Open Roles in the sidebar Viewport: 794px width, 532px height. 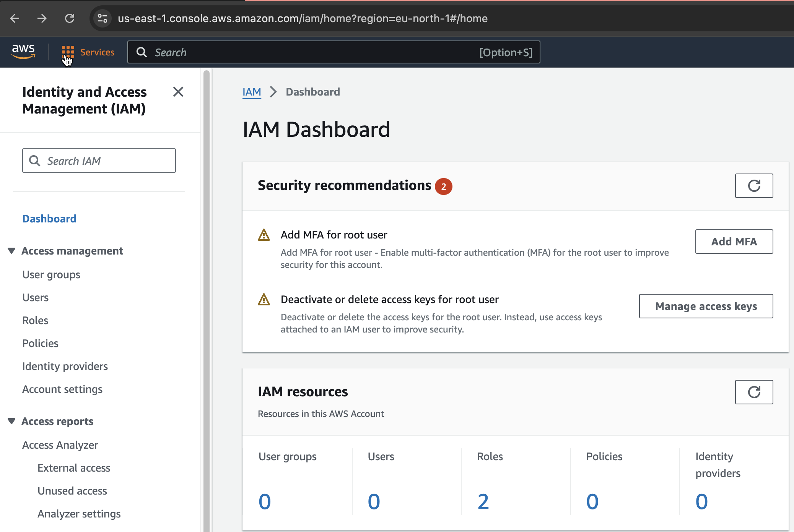35,320
